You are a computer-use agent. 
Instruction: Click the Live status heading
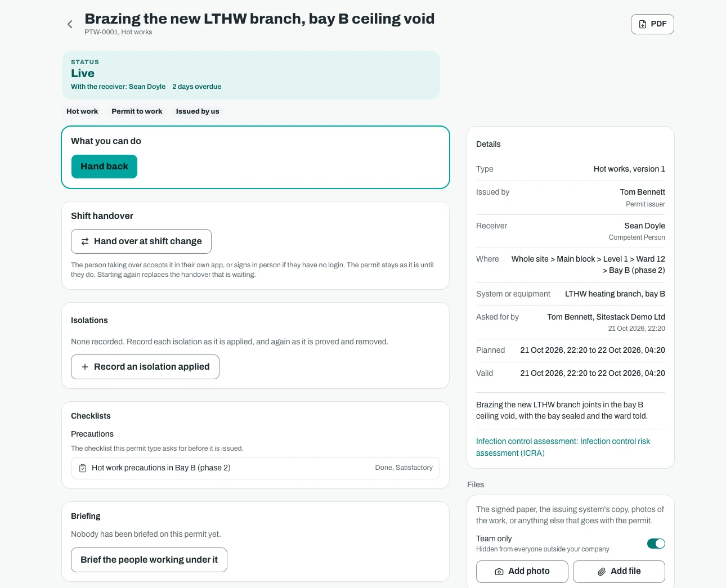coord(83,74)
